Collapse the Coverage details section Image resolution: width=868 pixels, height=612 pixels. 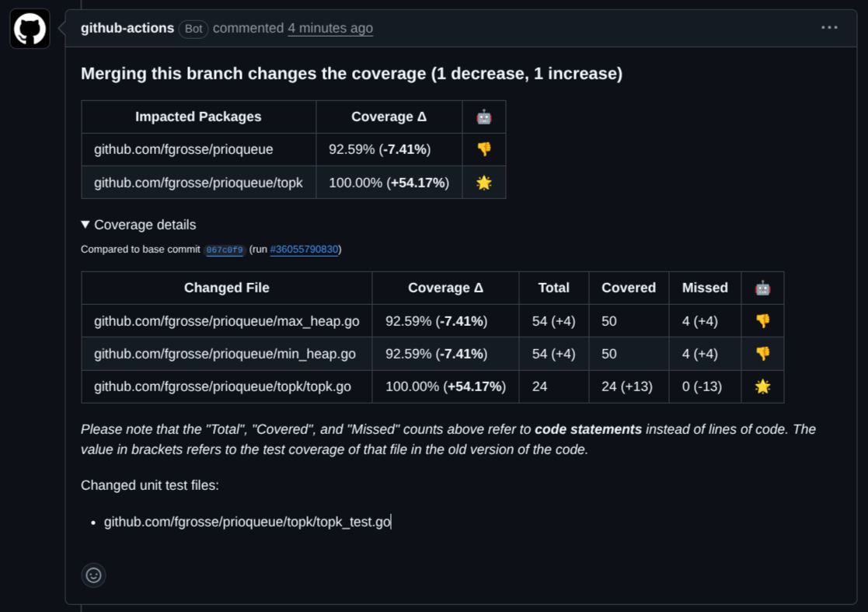click(x=138, y=225)
